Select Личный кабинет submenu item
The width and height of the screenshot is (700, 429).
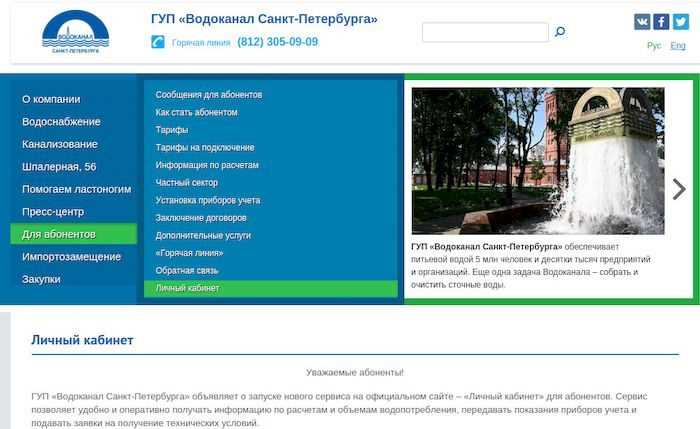(x=271, y=288)
